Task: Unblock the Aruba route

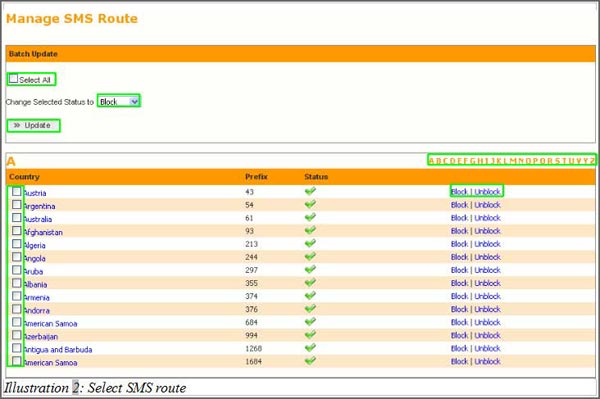Action: tap(487, 270)
